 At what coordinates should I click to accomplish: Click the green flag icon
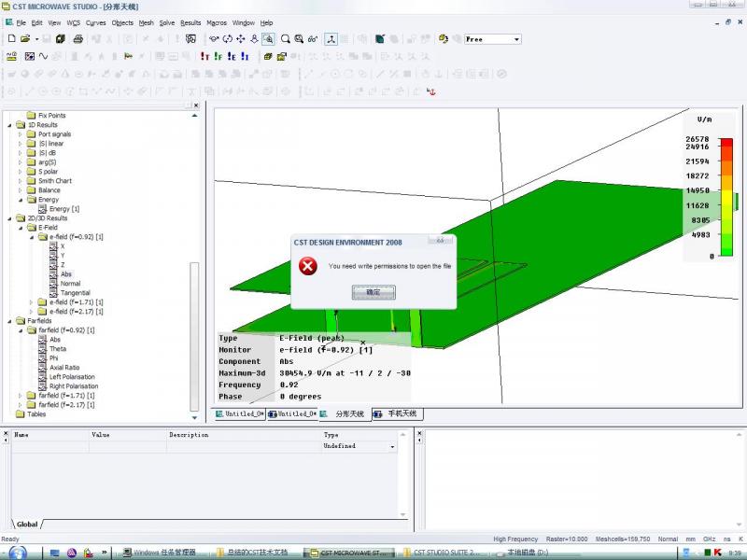(x=128, y=57)
